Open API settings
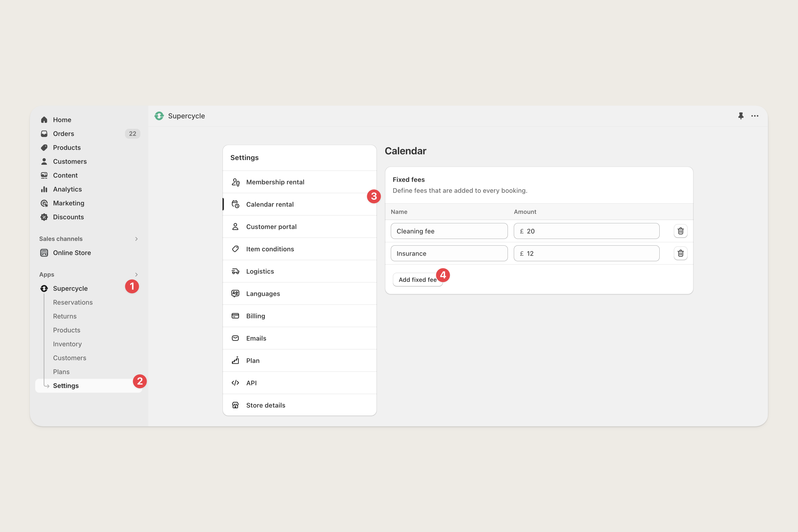This screenshot has height=532, width=798. tap(300, 383)
